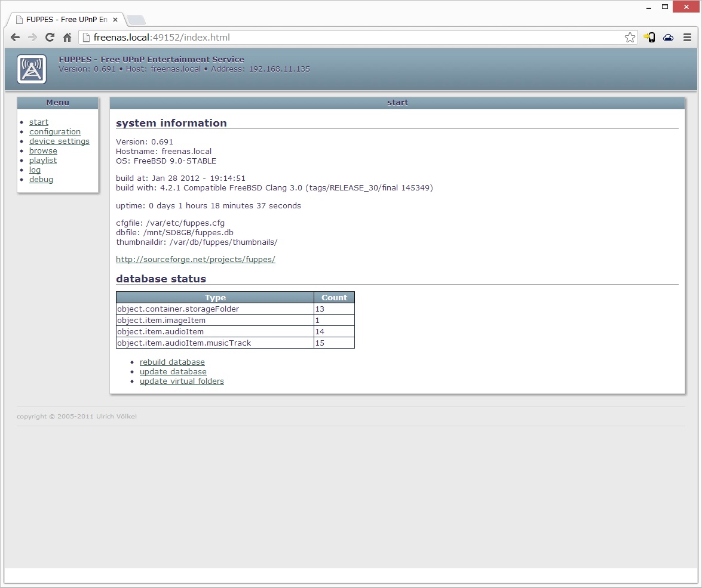This screenshot has height=588, width=702.
Task: Click the database status heading
Action: [161, 279]
